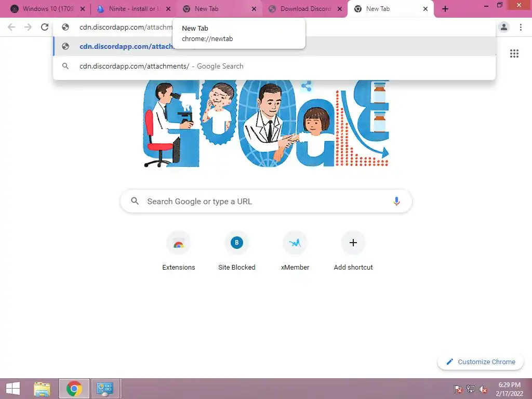Click the address bar URL text
The height and width of the screenshot is (399, 532).
point(126,27)
